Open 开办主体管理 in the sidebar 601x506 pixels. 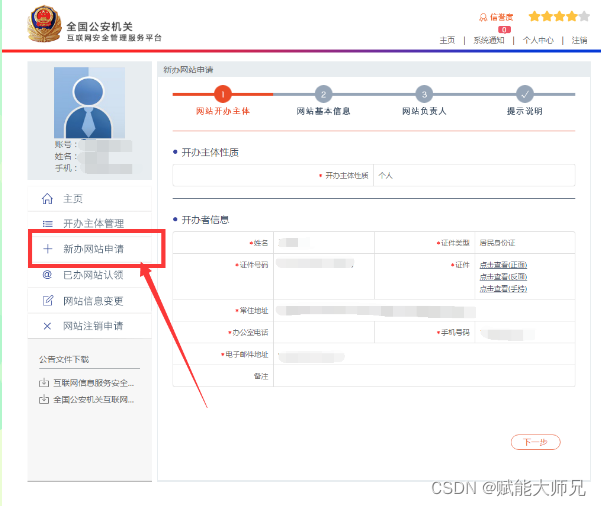coord(90,223)
